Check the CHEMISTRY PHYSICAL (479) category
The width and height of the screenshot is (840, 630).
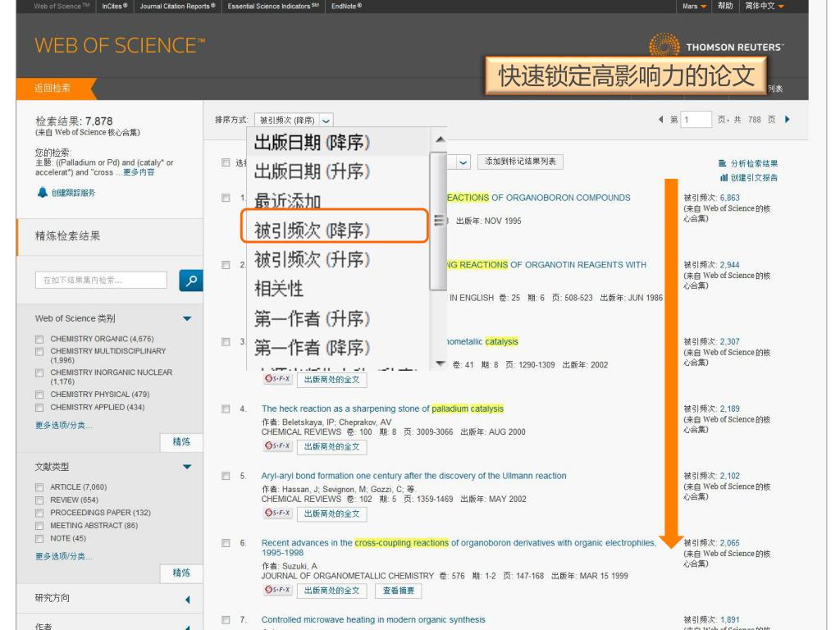[39, 395]
